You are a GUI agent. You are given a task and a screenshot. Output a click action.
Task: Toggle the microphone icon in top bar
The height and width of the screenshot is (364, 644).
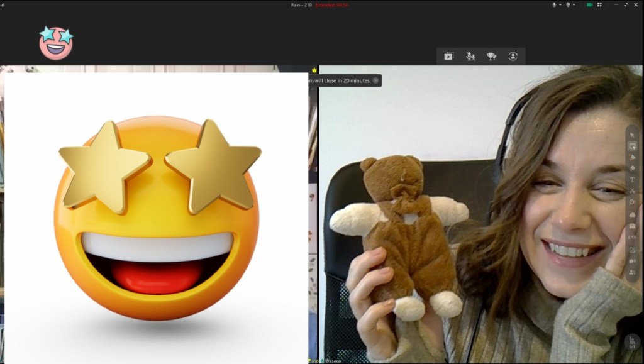tap(555, 4)
